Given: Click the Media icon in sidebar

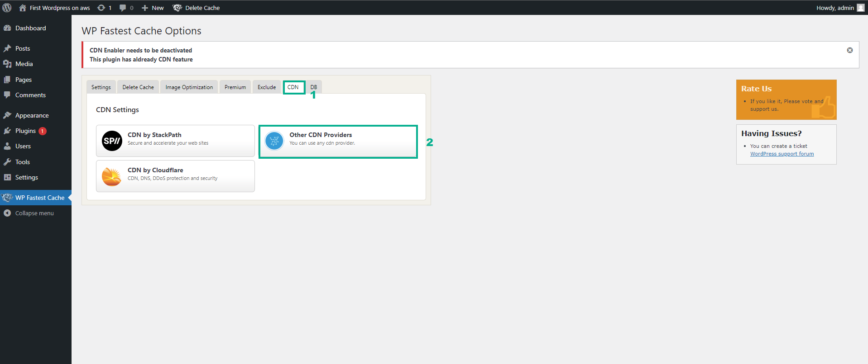Looking at the screenshot, I should [x=7, y=64].
